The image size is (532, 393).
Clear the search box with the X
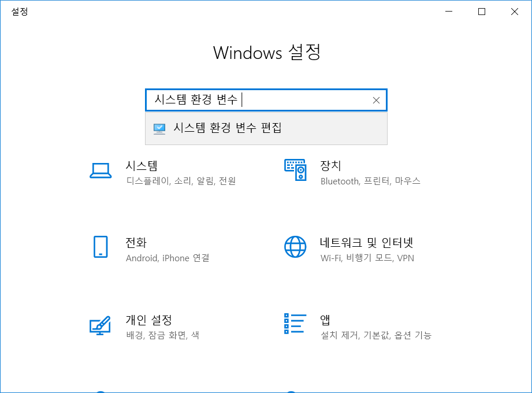[x=376, y=100]
